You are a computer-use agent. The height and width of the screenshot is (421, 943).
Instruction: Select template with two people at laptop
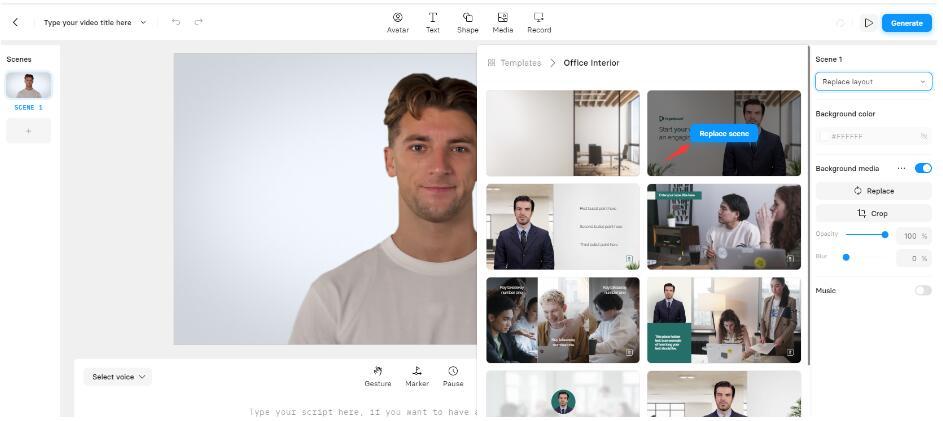click(724, 227)
